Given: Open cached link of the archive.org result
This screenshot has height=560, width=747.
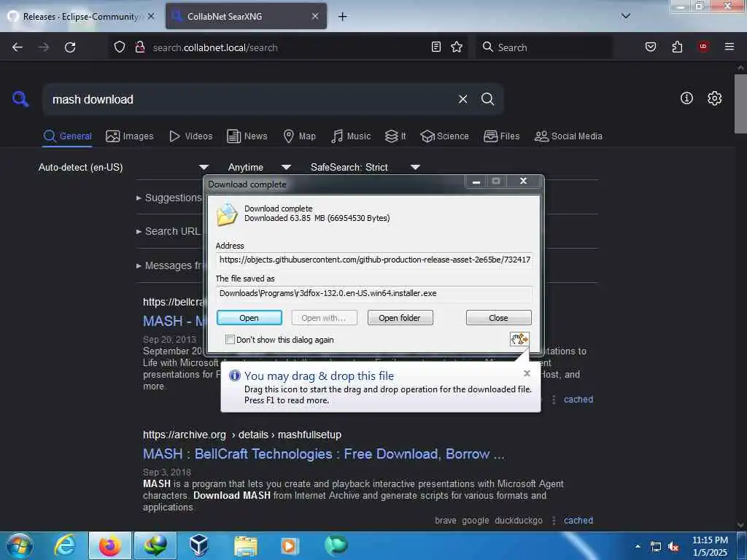Looking at the screenshot, I should [x=578, y=521].
